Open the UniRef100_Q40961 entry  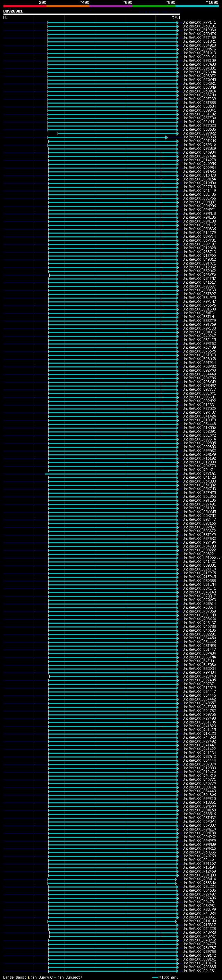click(199, 917)
